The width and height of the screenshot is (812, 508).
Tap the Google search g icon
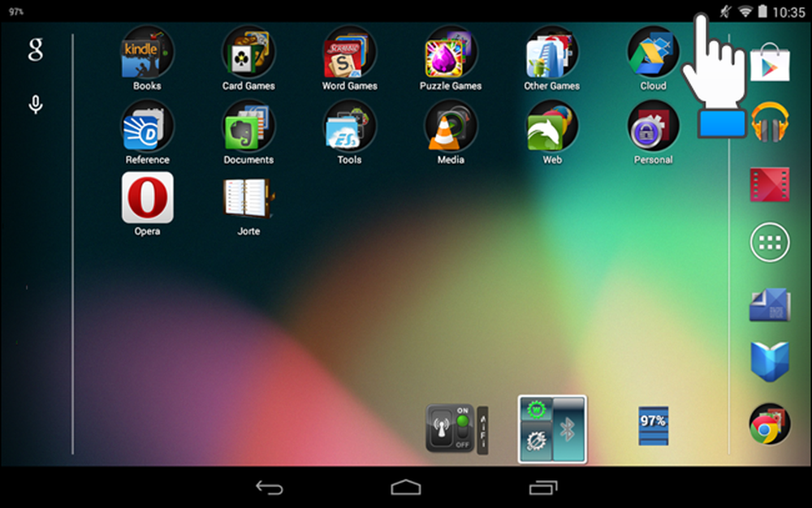[x=35, y=50]
